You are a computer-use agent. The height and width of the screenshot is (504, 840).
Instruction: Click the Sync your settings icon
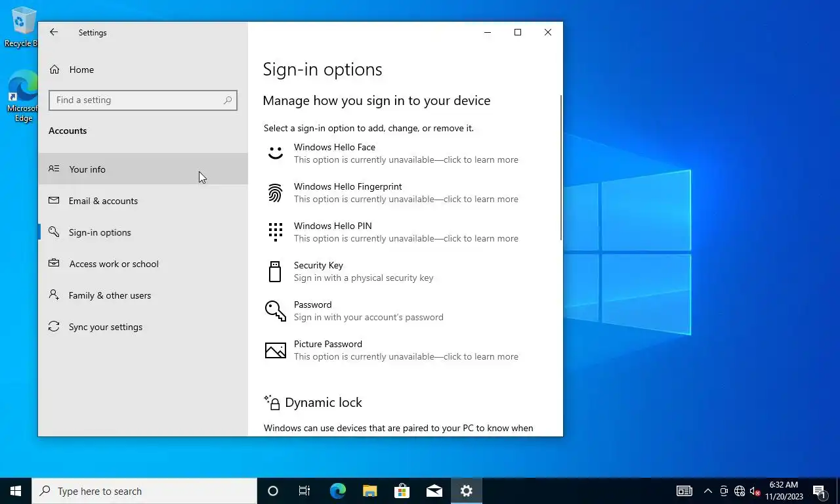[x=54, y=327]
